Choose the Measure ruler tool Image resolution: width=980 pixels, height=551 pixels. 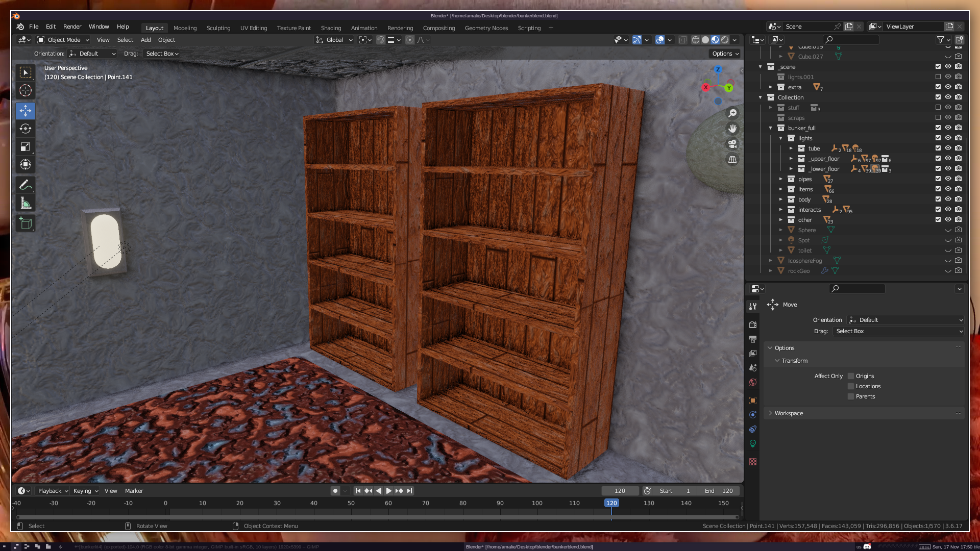coord(26,204)
